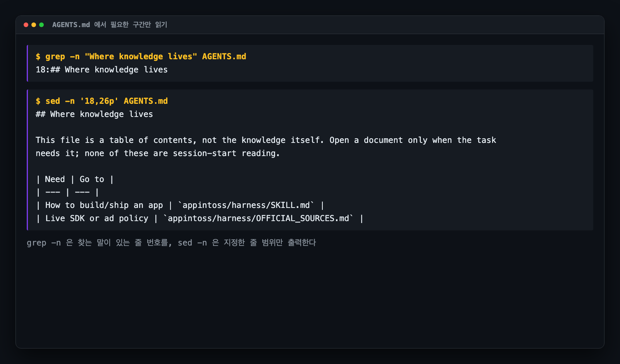620x364 pixels.
Task: Click the sed -n '18,26p' AGENTS.md command
Action: coord(102,101)
